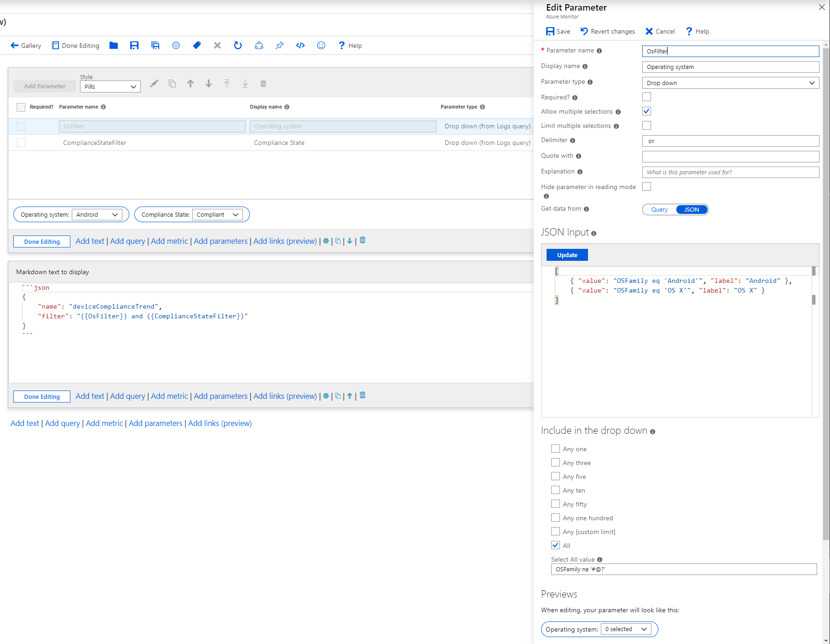This screenshot has width=830, height=644.
Task: Click the Save icon in main toolbar
Action: pyautogui.click(x=134, y=46)
